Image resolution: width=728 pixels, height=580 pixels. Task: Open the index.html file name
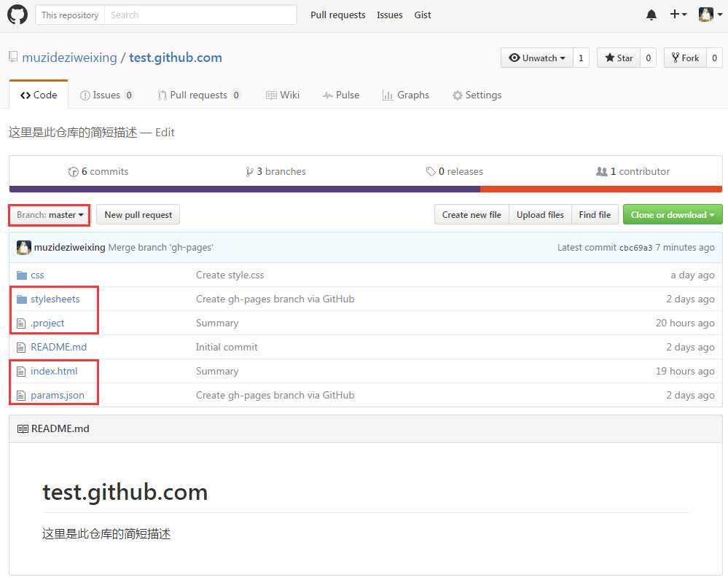pyautogui.click(x=54, y=372)
